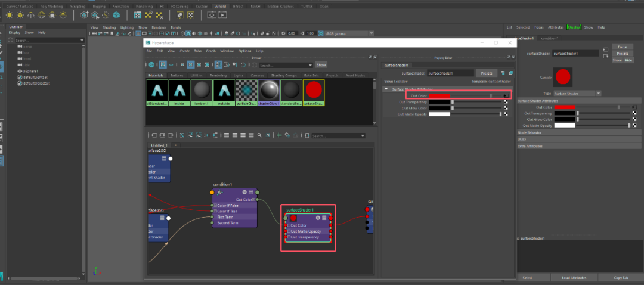
Task: Click Out Matte Opacity white swatch in Attribute Editor
Action: coord(565,125)
